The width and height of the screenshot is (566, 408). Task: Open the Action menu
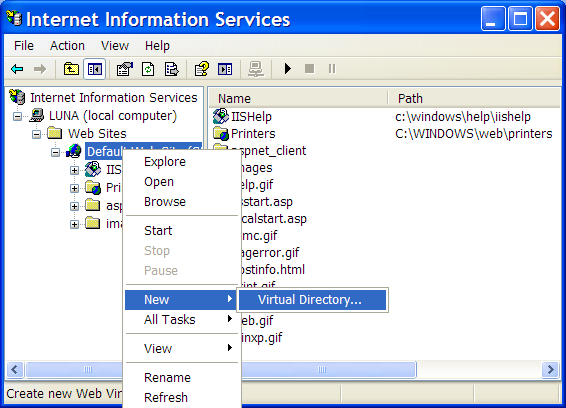pyautogui.click(x=67, y=46)
